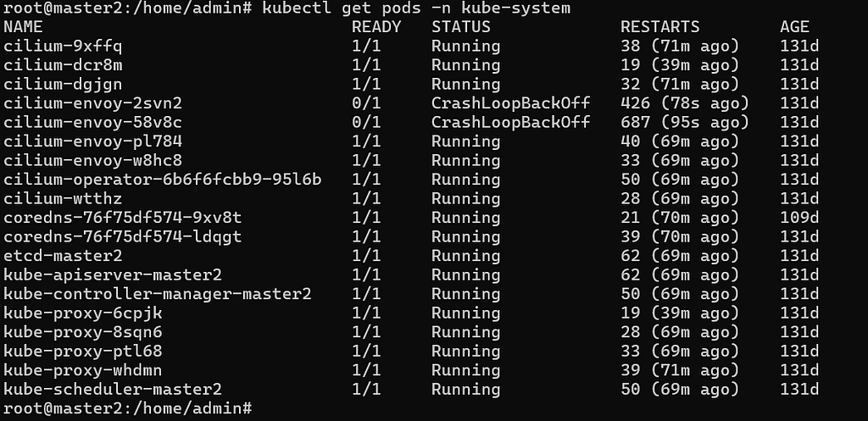Click the AGE column header
The height and width of the screenshot is (421, 868).
[x=795, y=27]
